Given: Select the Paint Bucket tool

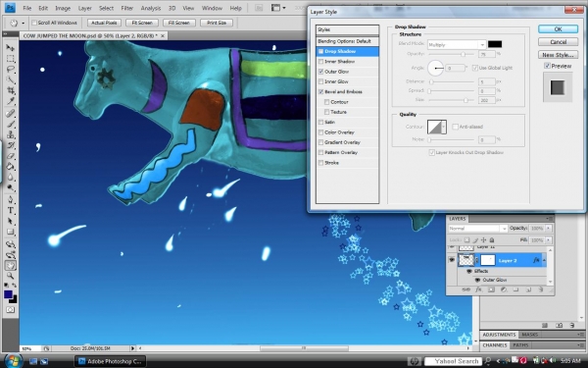Looking at the screenshot, I should [x=10, y=167].
